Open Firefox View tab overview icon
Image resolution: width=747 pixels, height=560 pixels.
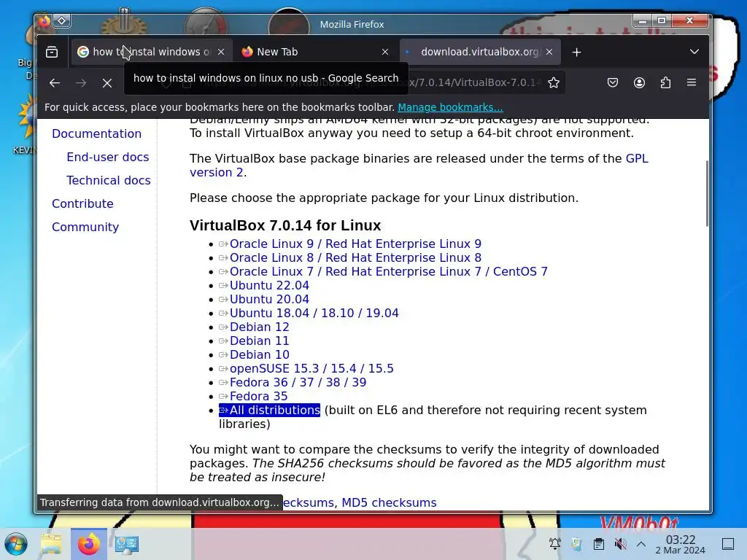point(52,52)
